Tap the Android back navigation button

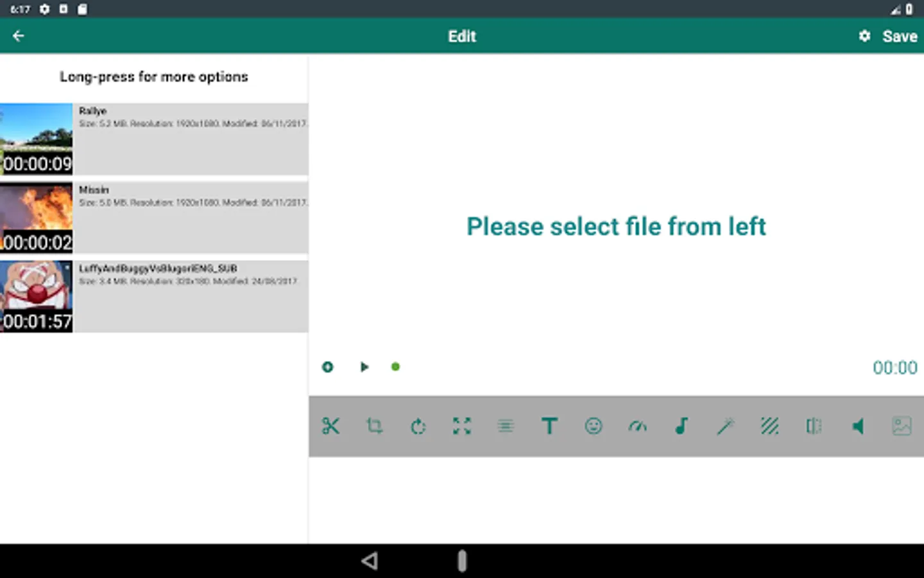click(370, 561)
